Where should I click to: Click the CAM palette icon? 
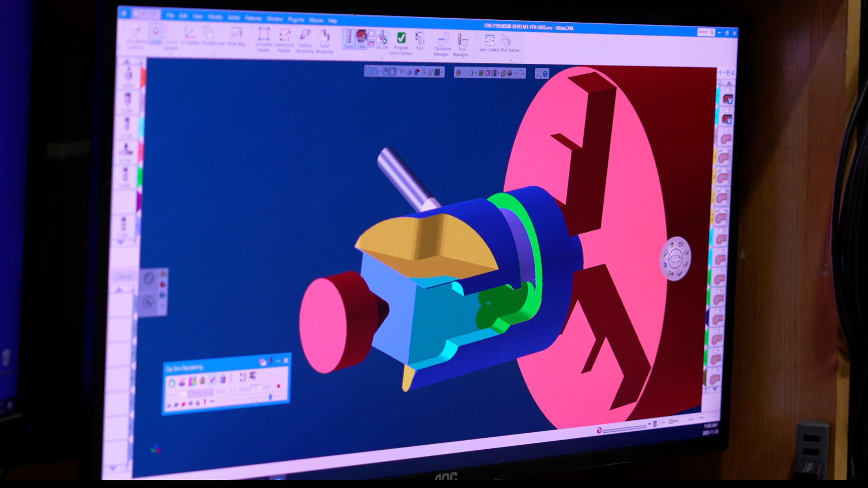coord(361,39)
